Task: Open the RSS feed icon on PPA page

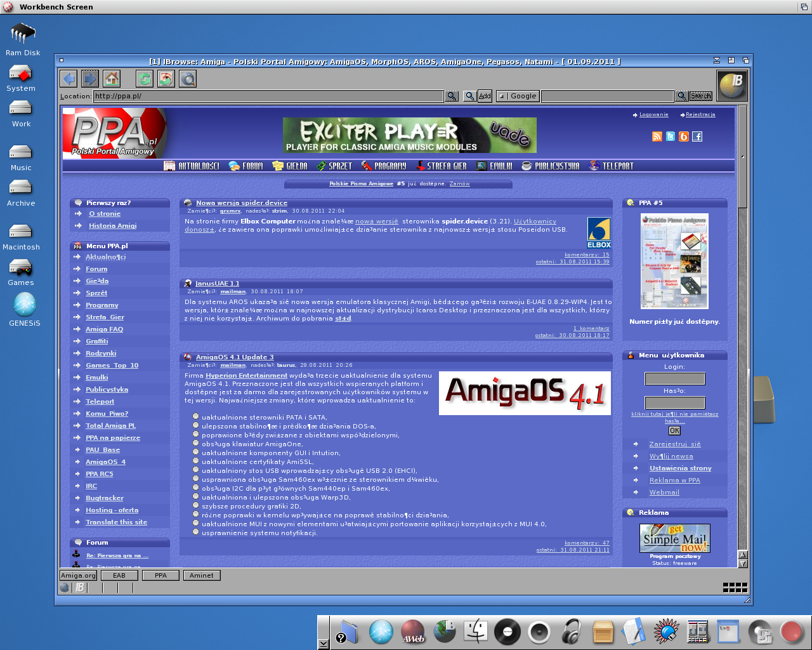Action: [x=657, y=136]
